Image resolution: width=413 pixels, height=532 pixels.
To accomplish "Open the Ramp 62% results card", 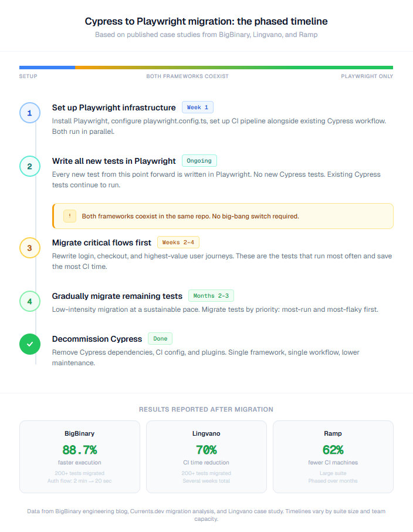I will tap(333, 456).
